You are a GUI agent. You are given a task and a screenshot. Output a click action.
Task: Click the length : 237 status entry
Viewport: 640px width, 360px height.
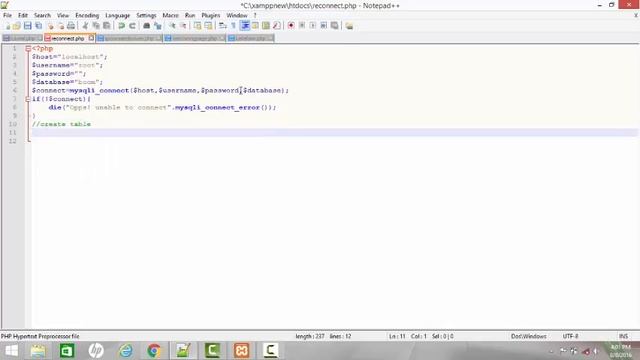tap(310, 336)
